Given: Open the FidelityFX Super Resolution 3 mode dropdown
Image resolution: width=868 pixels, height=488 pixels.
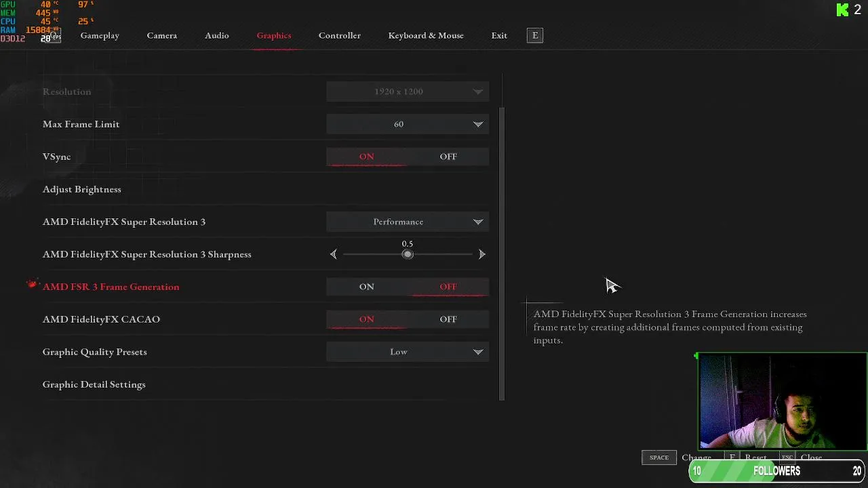Looking at the screenshot, I should [x=408, y=222].
